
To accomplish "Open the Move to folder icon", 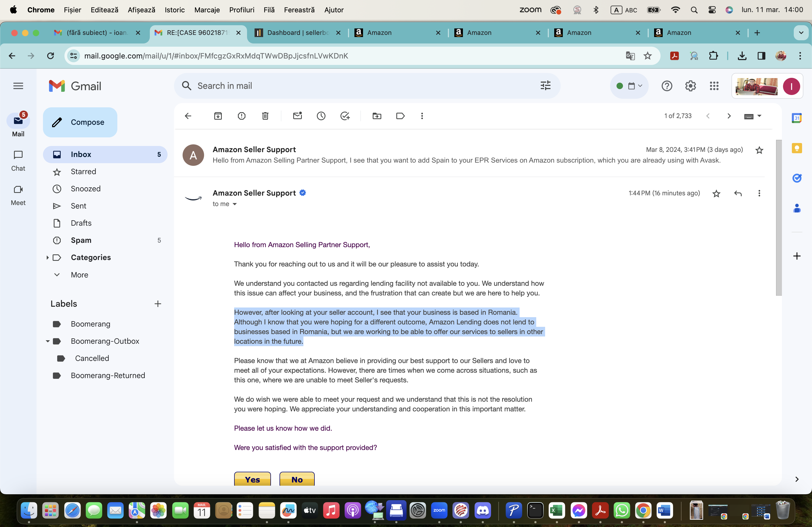I will 377,116.
